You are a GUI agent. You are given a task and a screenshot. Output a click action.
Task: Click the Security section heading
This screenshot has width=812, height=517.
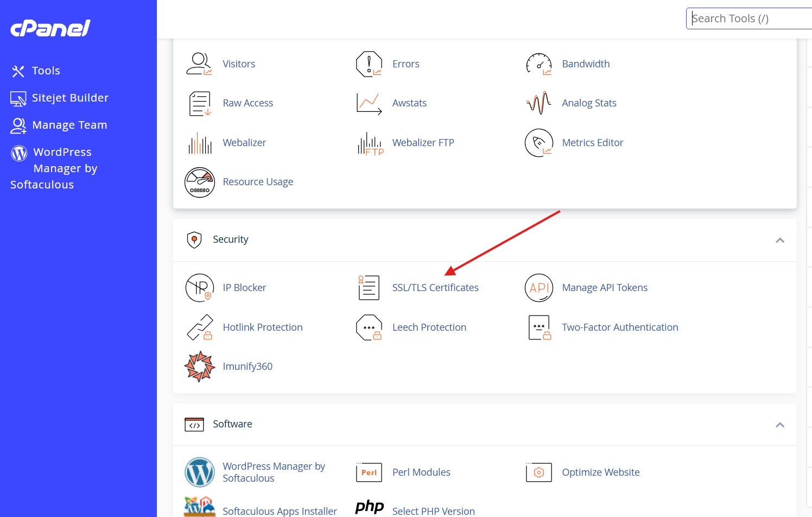pyautogui.click(x=231, y=239)
